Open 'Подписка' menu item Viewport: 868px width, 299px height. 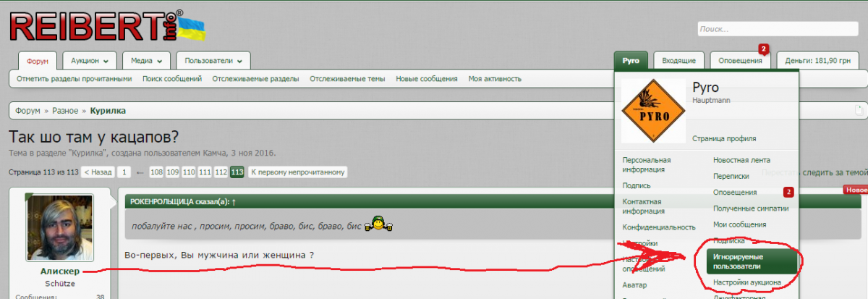point(729,240)
